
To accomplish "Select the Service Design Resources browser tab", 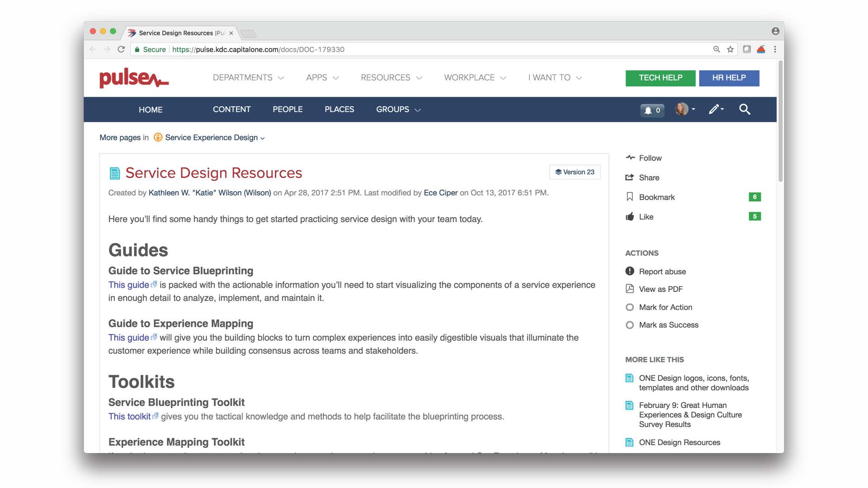I will coord(181,33).
